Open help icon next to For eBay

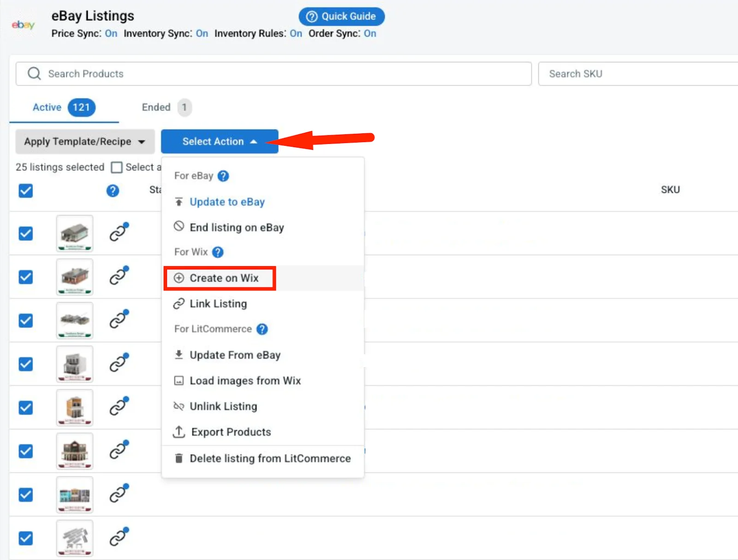pos(223,176)
